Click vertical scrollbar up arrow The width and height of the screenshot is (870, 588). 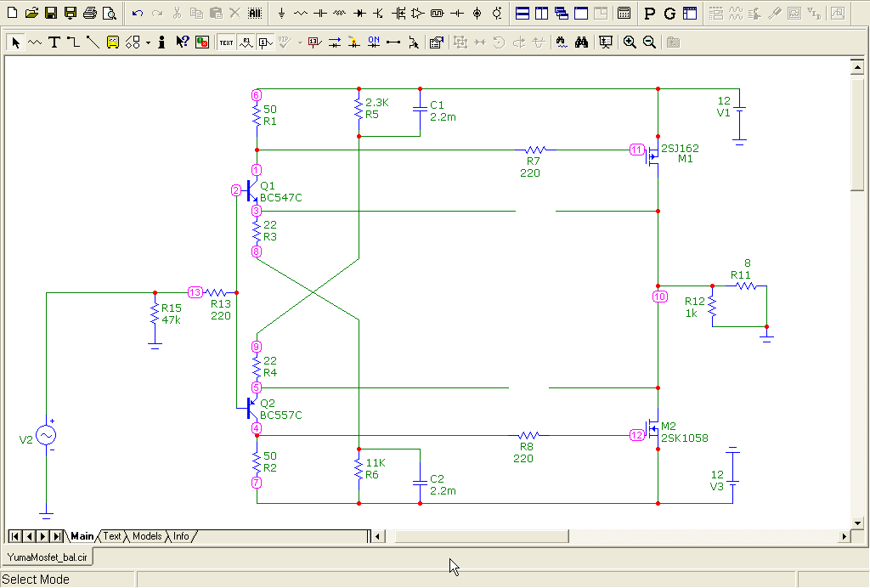857,67
